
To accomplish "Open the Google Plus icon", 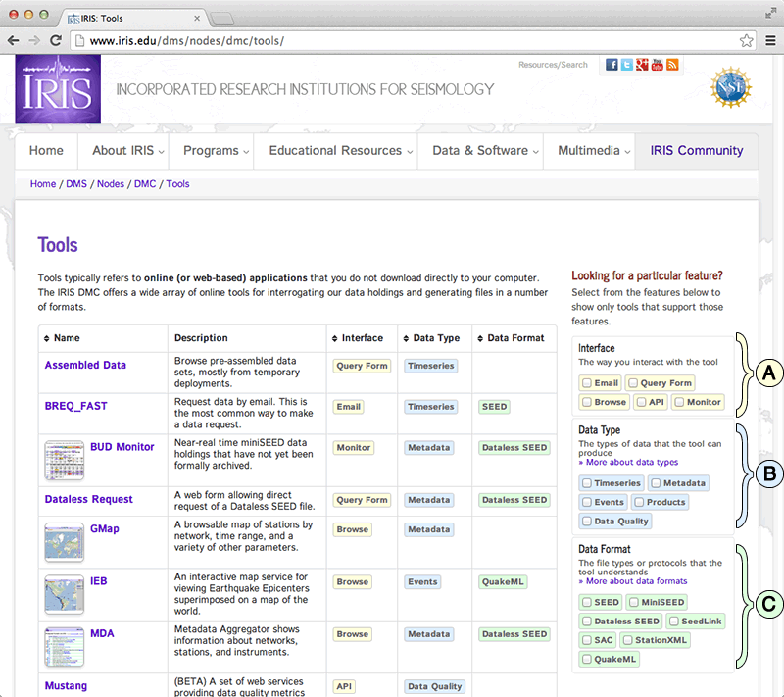I will [642, 65].
